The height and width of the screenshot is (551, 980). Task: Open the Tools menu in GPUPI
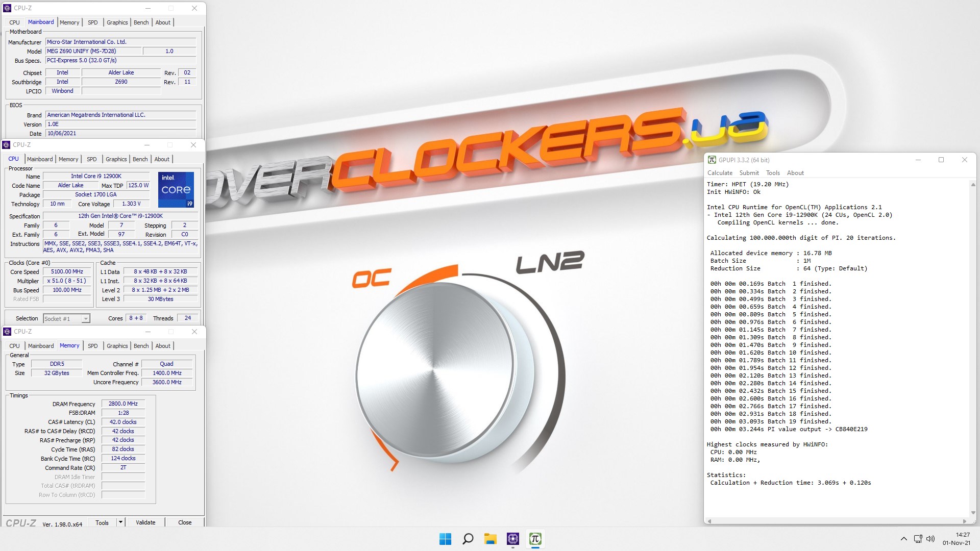click(x=773, y=173)
